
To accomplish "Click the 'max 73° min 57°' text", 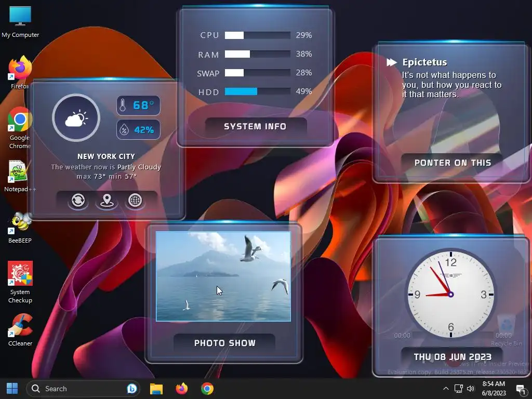I will (x=107, y=177).
